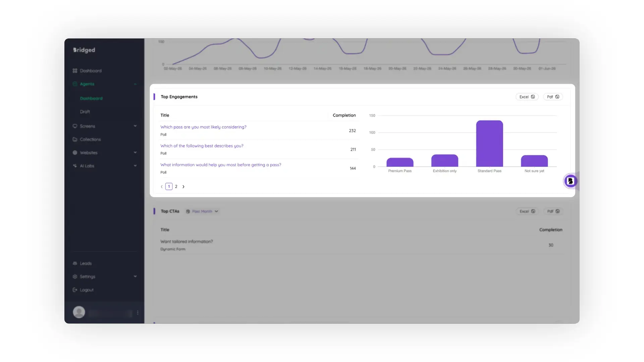Go to page 2 of engagements
This screenshot has width=644, height=362.
tap(176, 187)
